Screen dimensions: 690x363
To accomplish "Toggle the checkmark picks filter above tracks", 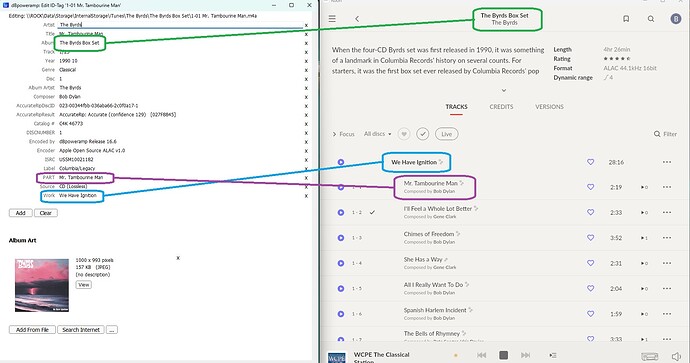I will click(422, 134).
